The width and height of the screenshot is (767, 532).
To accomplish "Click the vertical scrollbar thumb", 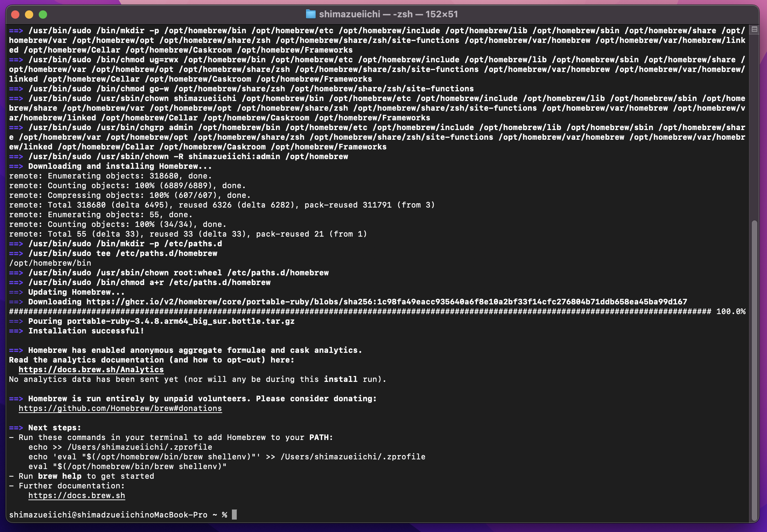I will tap(755, 370).
